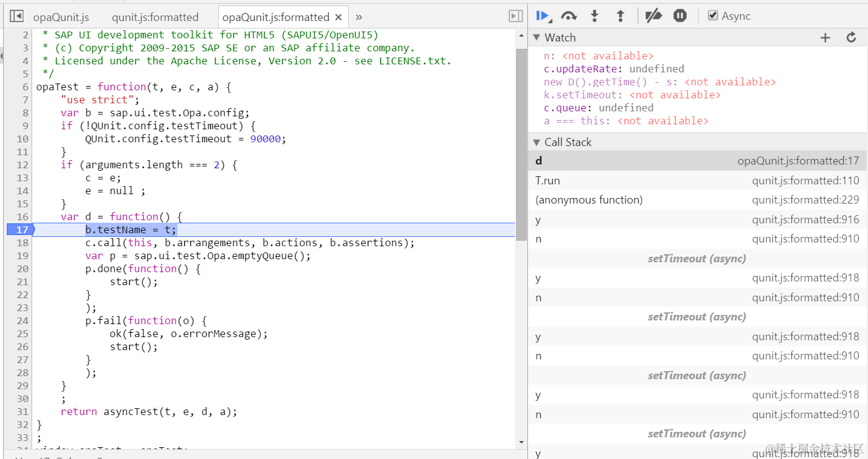868x459 pixels.
Task: Click watch expression k.setTimeout
Action: tap(632, 95)
